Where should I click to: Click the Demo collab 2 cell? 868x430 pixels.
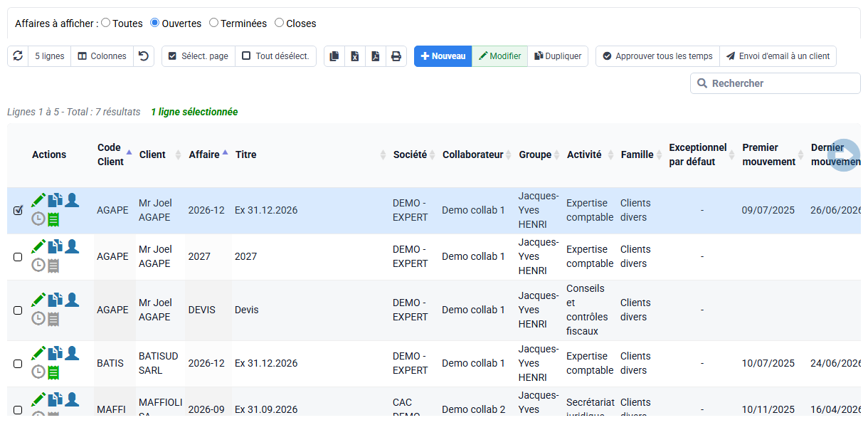coord(474,409)
